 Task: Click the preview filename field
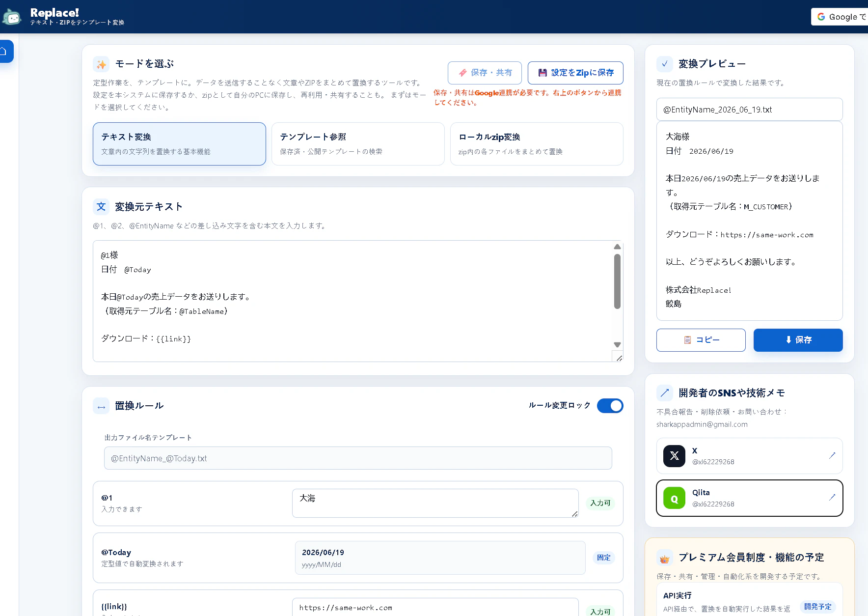[x=750, y=110]
